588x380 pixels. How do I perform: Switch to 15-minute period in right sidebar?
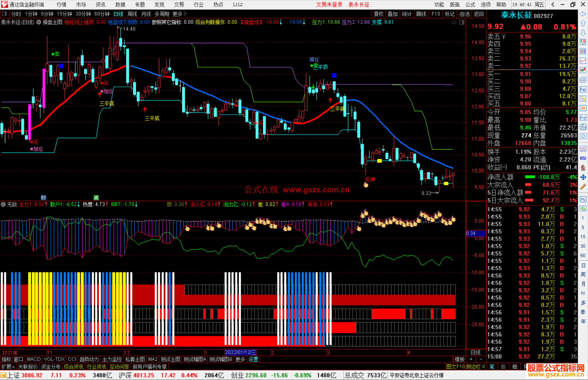click(583, 237)
